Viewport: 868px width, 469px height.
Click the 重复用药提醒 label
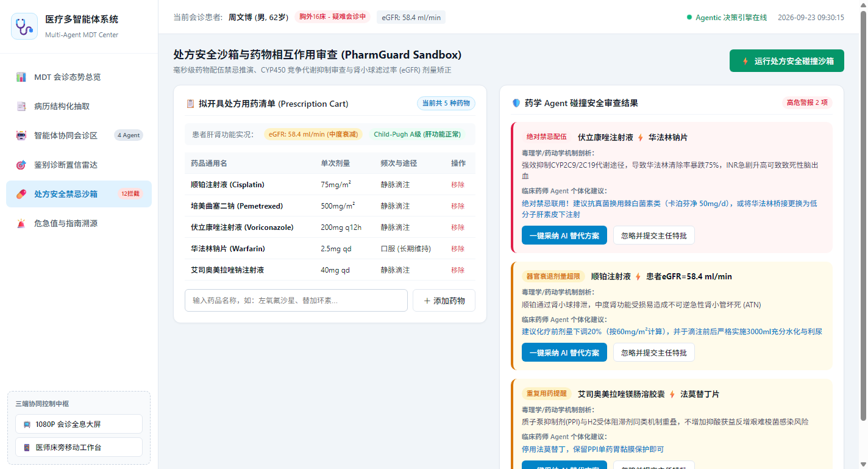[547, 394]
